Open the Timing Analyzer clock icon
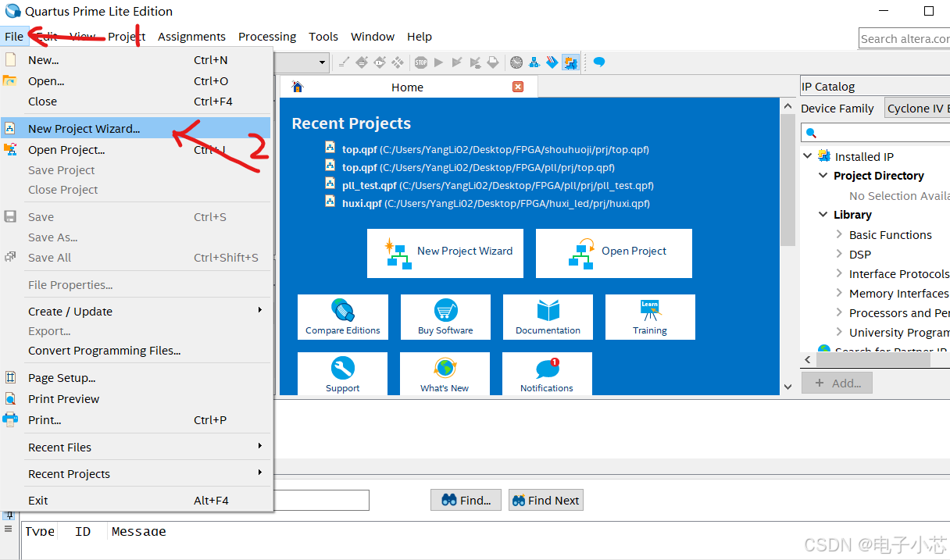 click(x=516, y=62)
